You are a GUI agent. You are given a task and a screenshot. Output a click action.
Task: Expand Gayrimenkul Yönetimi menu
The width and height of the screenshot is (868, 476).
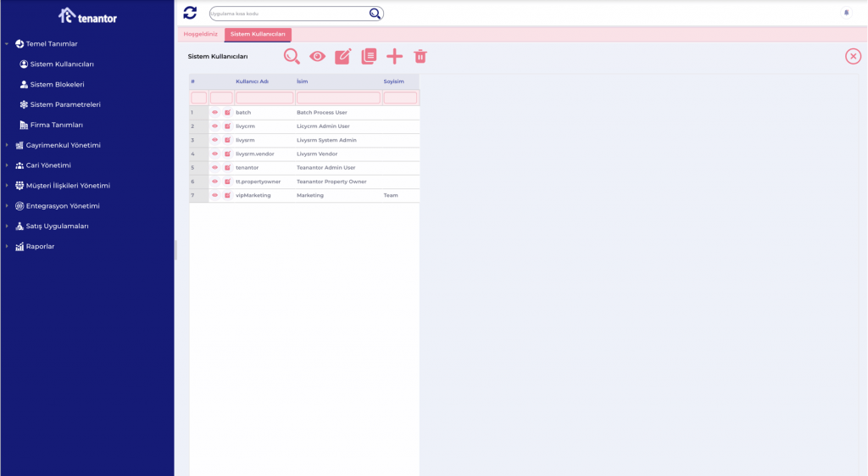[x=63, y=145]
